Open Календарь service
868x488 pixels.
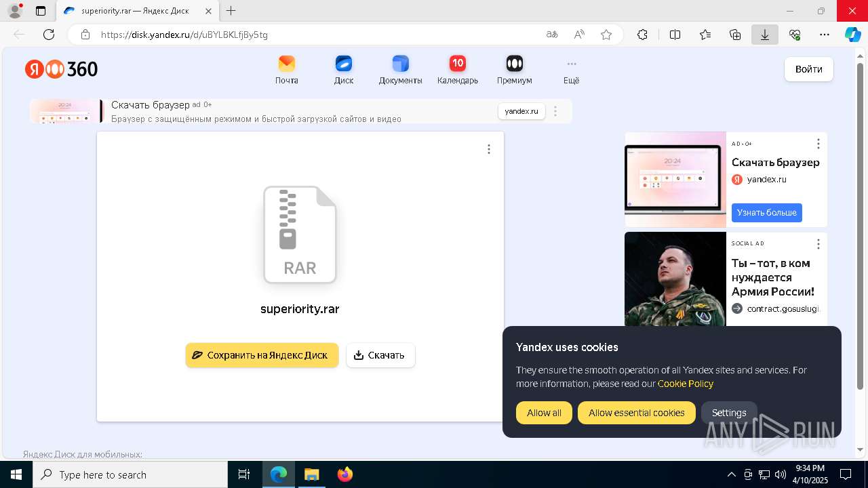(458, 70)
